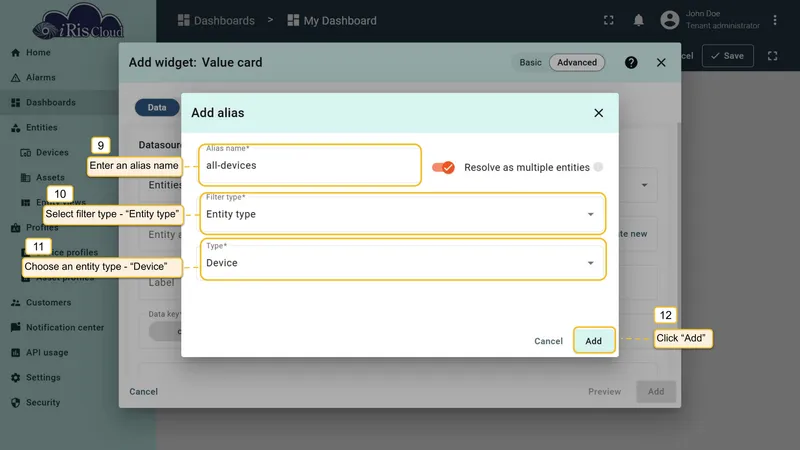Click the My Dashboard breadcrumb text
800x450 pixels.
point(340,20)
